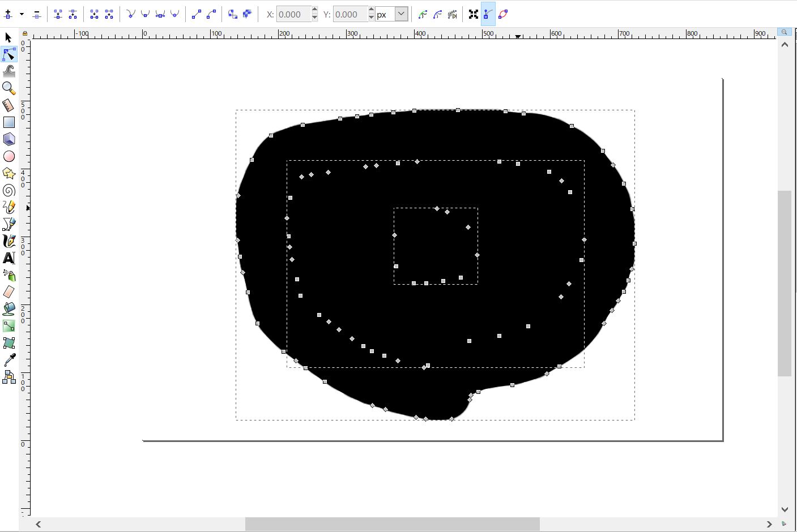Image resolution: width=797 pixels, height=532 pixels.
Task: Select the Spray tool
Action: 8,275
